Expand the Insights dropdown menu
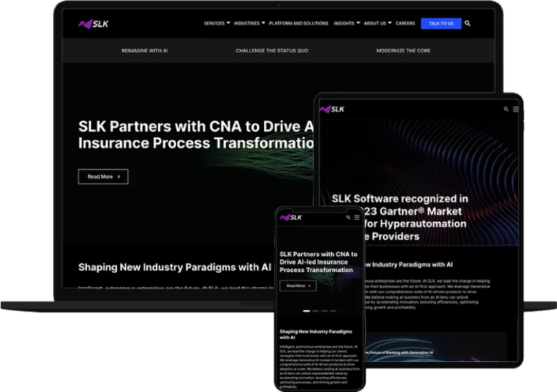This screenshot has height=392, width=557. 346,24
